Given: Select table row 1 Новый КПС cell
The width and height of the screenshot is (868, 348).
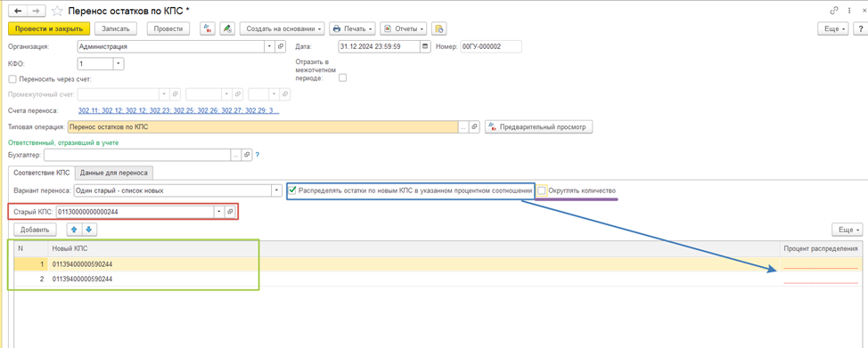Looking at the screenshot, I should [414, 264].
